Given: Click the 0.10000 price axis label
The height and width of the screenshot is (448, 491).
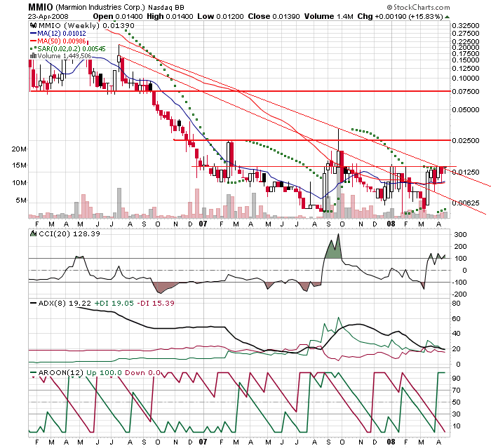Looking at the screenshot, I should point(465,78).
